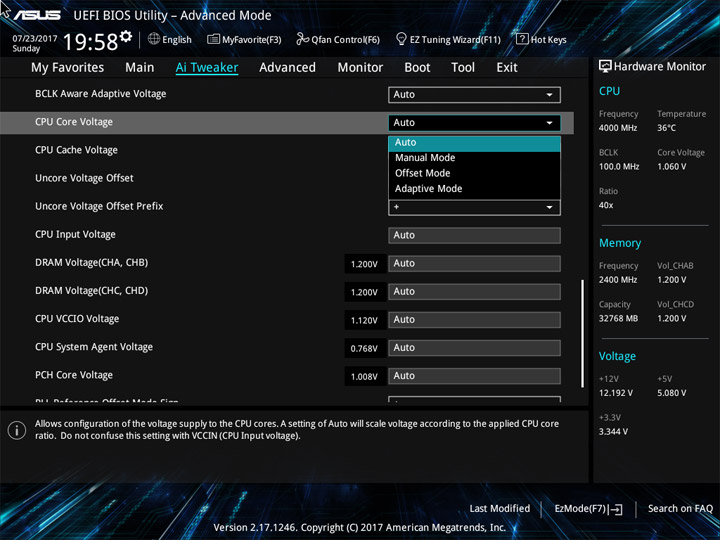Select the Ai Tweaker tab
Viewport: 720px width, 540px height.
click(x=207, y=68)
